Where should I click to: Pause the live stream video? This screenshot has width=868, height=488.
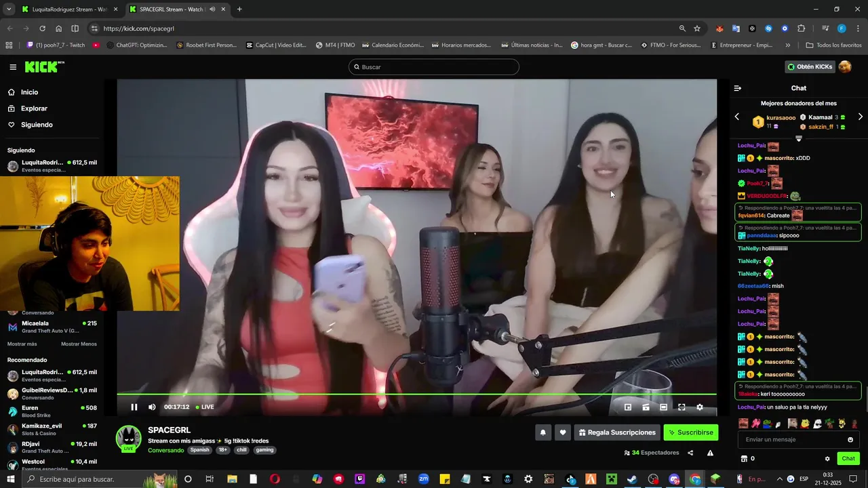click(134, 407)
